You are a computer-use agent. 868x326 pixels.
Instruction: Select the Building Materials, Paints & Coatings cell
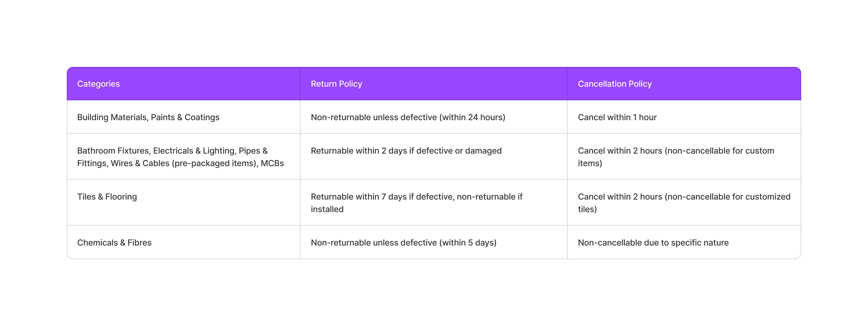point(148,117)
